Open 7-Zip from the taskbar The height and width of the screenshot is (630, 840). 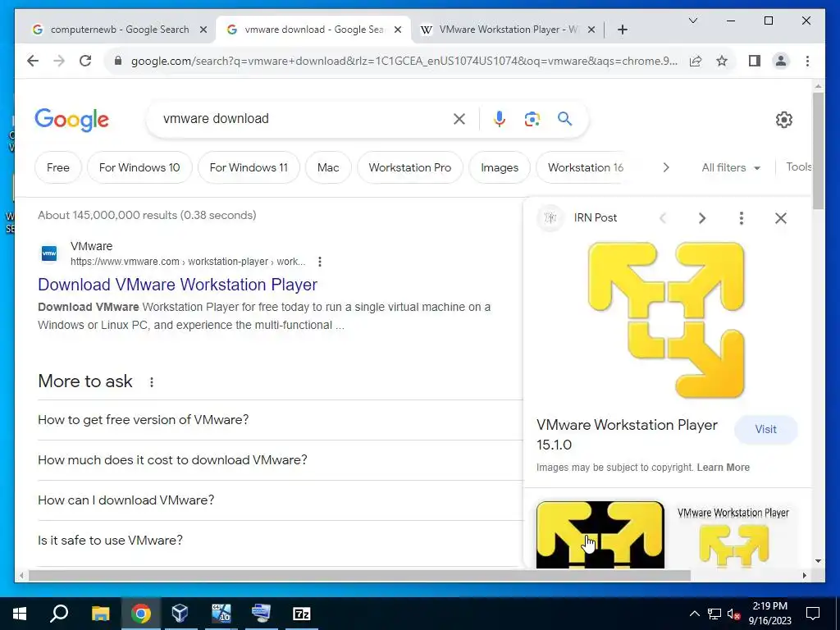click(302, 614)
